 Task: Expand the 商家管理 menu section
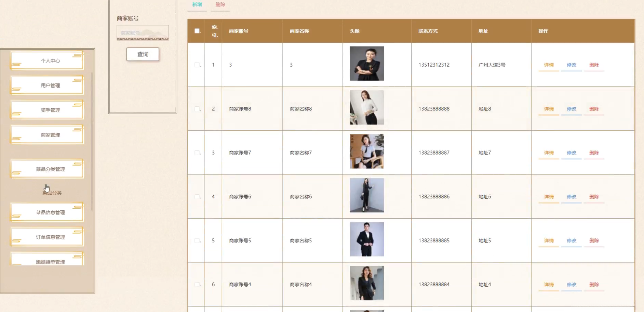[x=50, y=135]
